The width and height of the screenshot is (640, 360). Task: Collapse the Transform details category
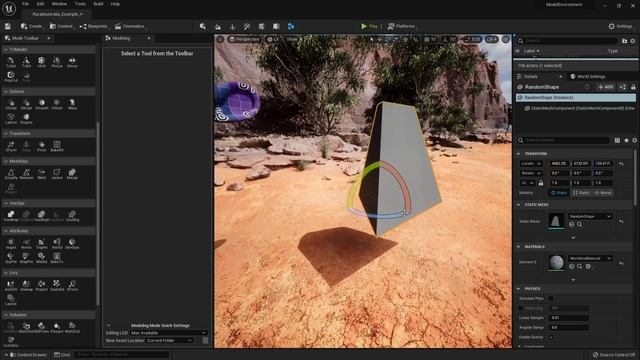[x=518, y=154]
